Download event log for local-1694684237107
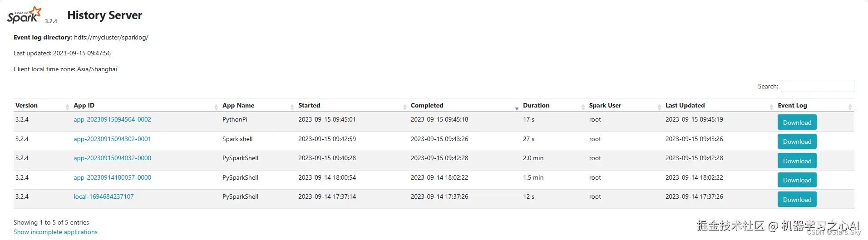This screenshot has height=240, width=868. click(797, 200)
